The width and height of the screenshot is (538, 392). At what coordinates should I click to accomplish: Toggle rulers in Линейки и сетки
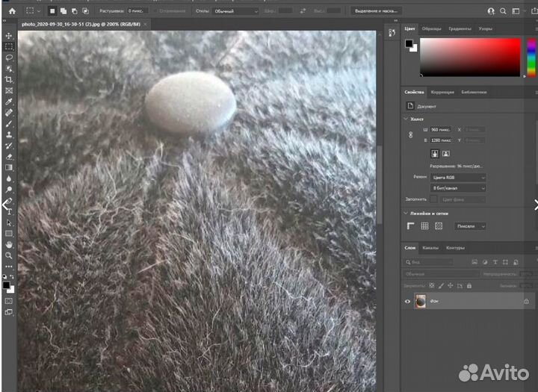[x=411, y=226]
